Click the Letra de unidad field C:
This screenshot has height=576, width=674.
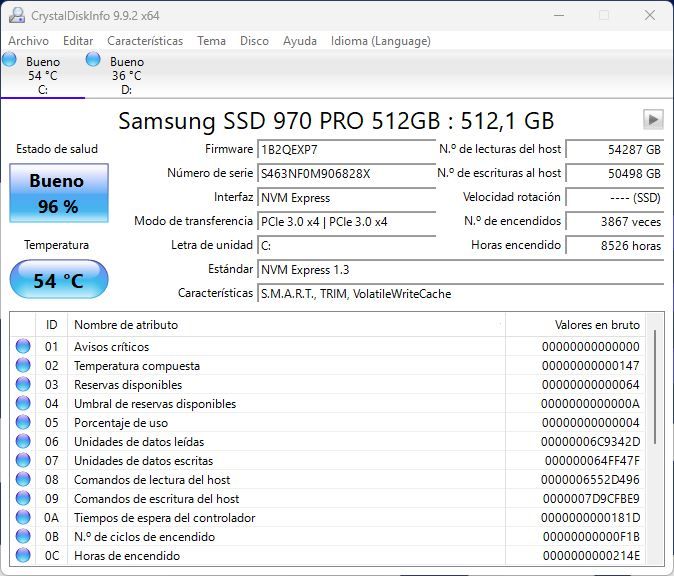point(346,246)
